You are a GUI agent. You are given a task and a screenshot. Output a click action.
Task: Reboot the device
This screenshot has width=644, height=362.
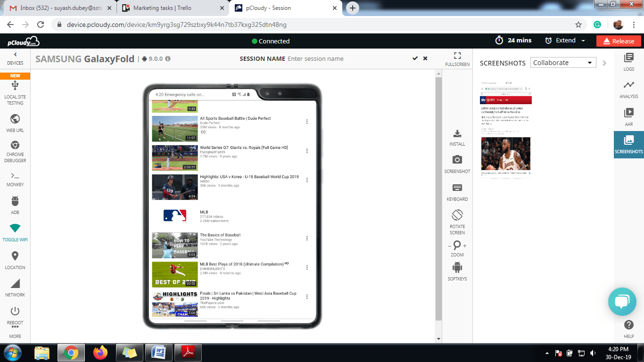click(x=15, y=315)
